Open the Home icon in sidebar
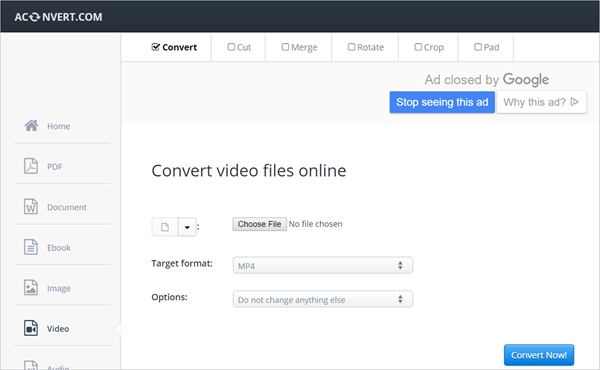600x370 pixels. click(31, 126)
